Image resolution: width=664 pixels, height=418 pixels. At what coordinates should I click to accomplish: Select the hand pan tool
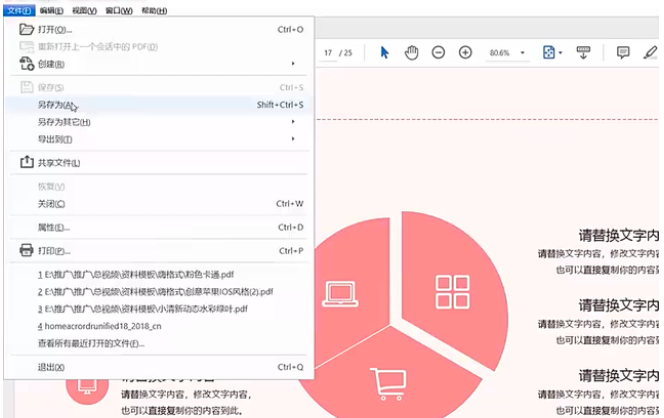[412, 53]
